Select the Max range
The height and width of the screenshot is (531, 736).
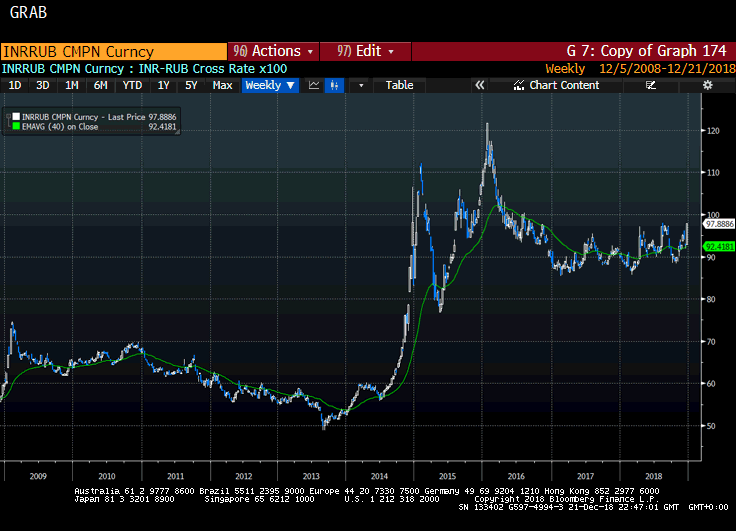223,86
